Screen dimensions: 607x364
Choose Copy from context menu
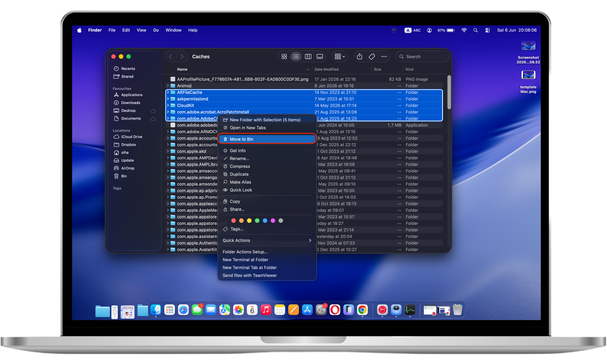coord(267,201)
